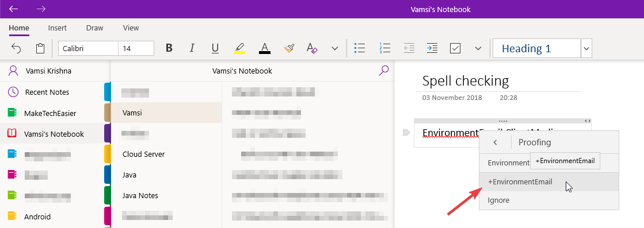Click the page date 03 November 2018
The width and height of the screenshot is (644, 228).
(x=452, y=98)
